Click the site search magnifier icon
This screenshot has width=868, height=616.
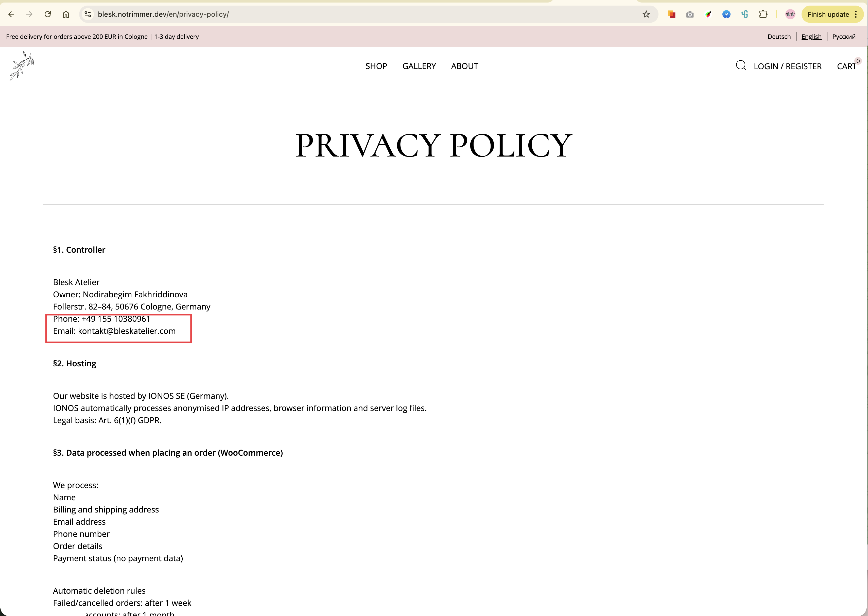741,66
